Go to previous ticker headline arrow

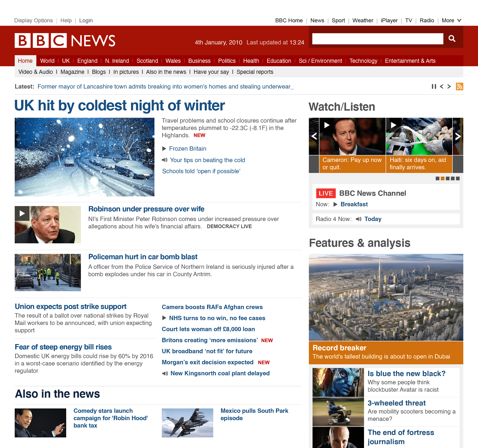pyautogui.click(x=441, y=86)
